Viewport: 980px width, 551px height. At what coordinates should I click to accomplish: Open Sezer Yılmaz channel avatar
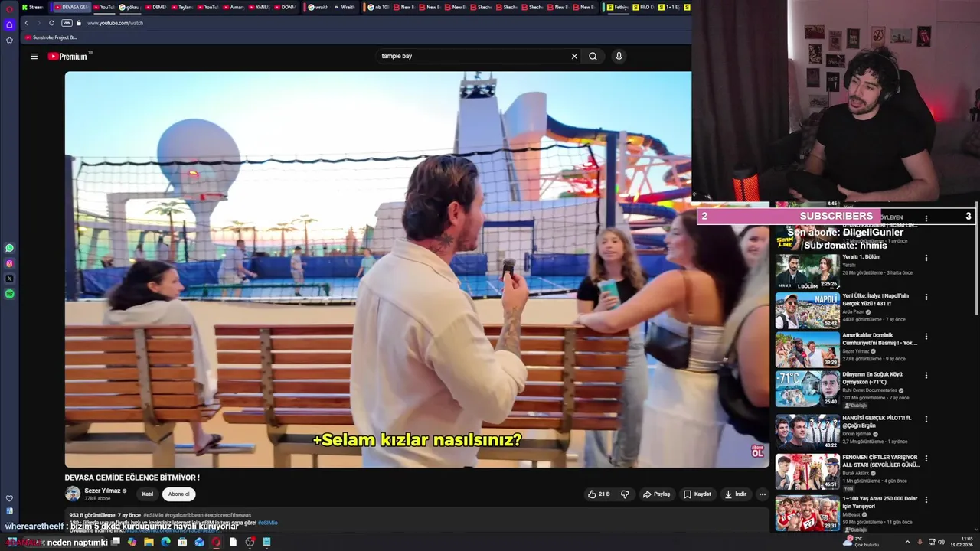(x=73, y=494)
